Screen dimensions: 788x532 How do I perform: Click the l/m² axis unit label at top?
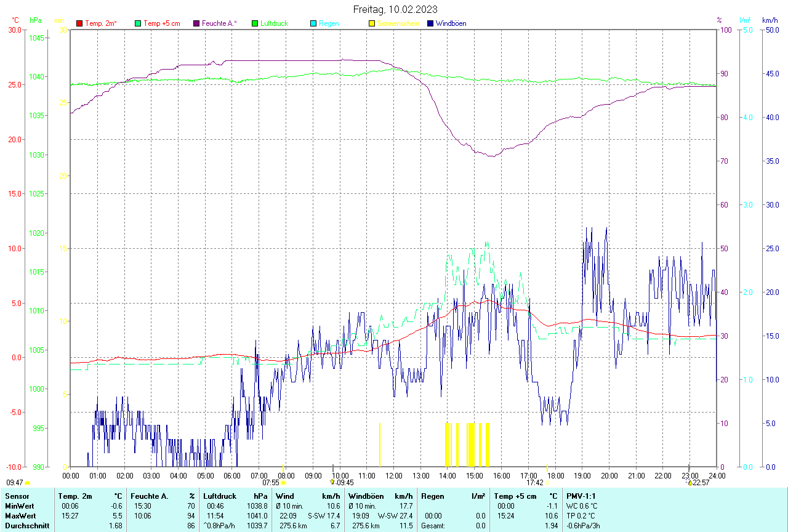[745, 20]
